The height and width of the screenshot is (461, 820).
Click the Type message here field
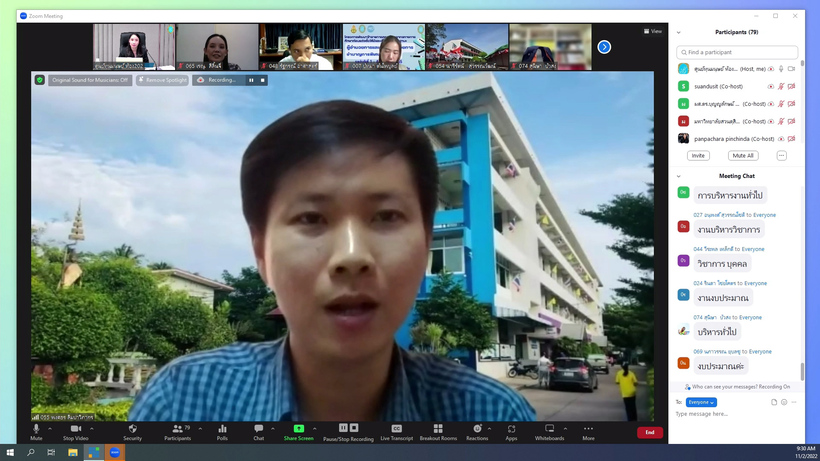tap(737, 414)
